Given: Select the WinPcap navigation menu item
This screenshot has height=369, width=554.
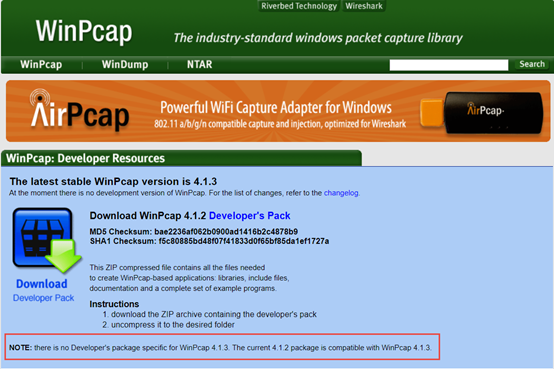Looking at the screenshot, I should 41,64.
